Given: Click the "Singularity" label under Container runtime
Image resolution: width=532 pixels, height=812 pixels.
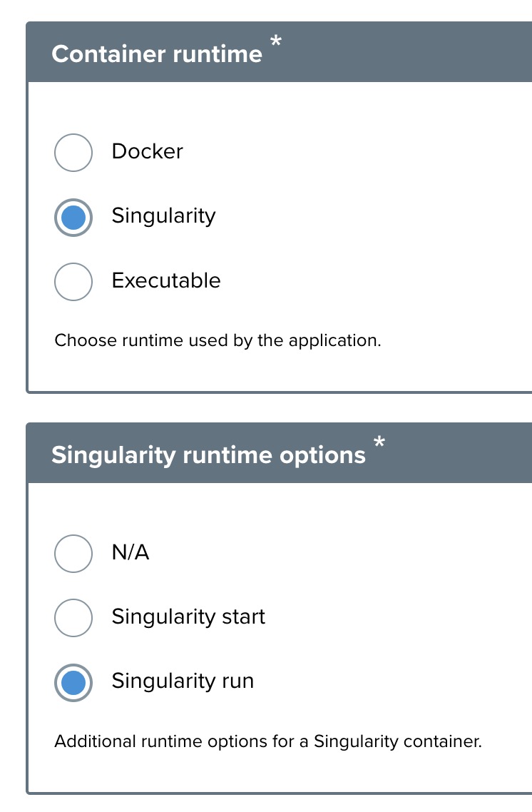Looking at the screenshot, I should tap(163, 215).
